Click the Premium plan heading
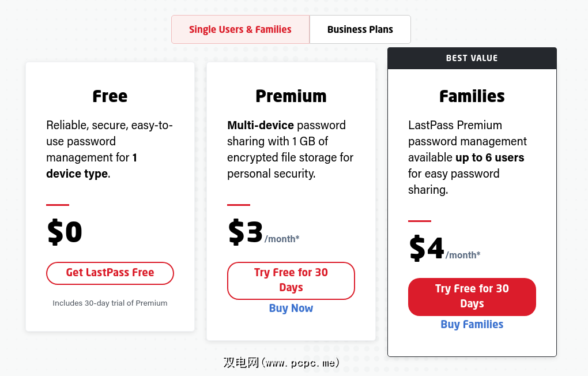The image size is (588, 376). click(x=291, y=96)
